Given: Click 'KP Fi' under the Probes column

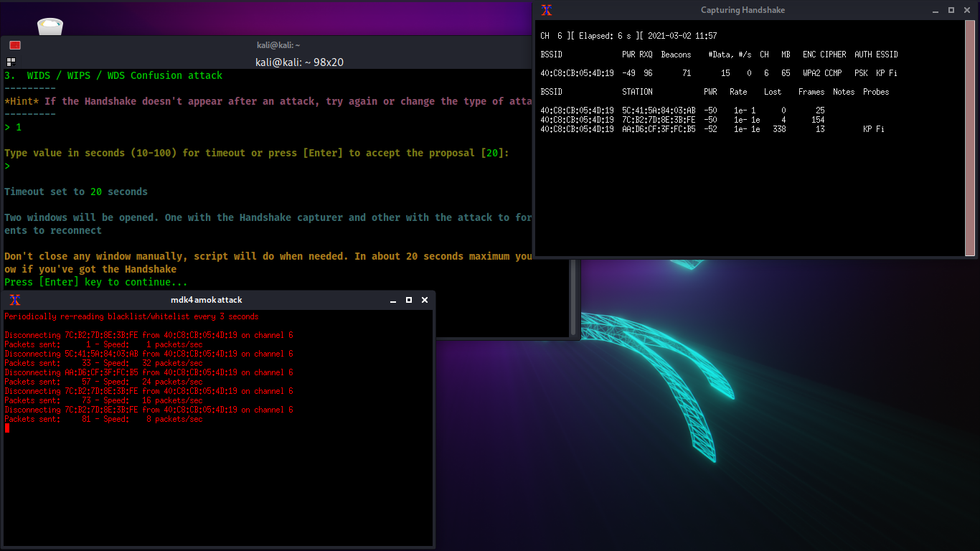Looking at the screenshot, I should (874, 129).
